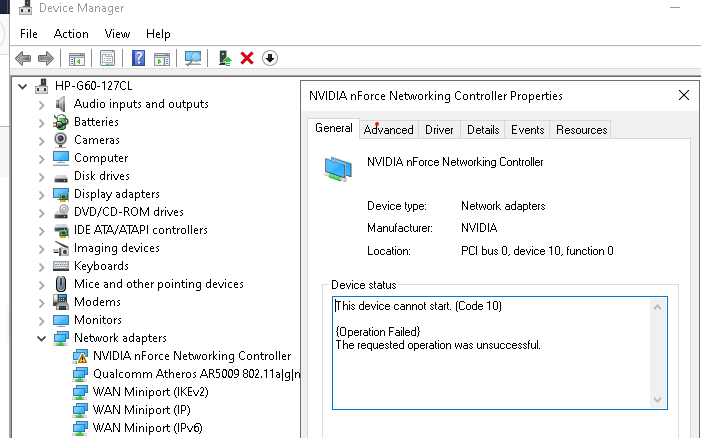This screenshot has width=701, height=438.
Task: Collapse the HP-G60-127CL root node
Action: point(22,86)
